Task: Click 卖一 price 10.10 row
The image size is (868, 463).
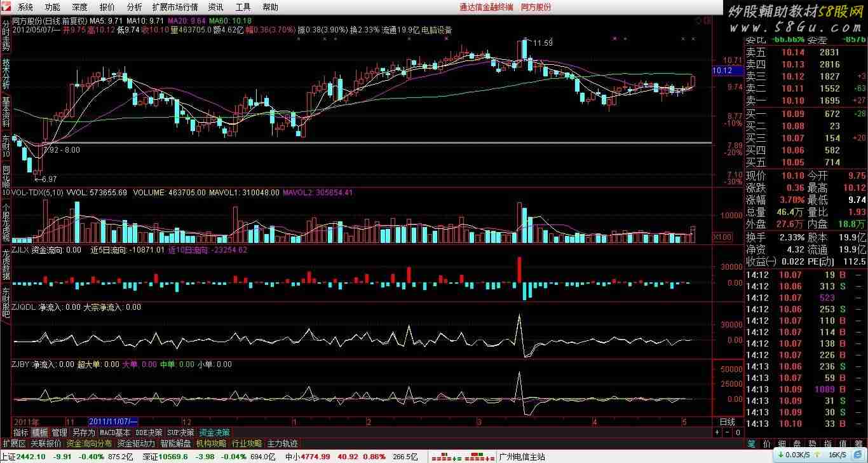Action: (x=806, y=100)
